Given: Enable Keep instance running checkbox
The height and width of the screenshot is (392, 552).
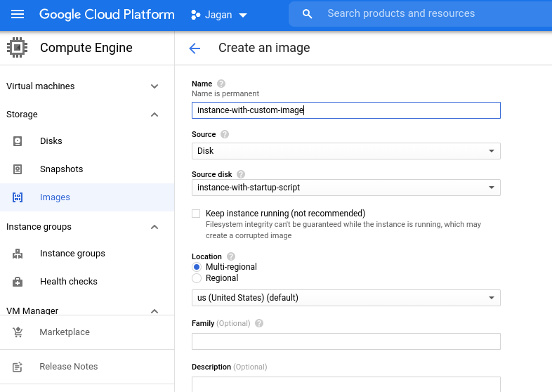Looking at the screenshot, I should pos(196,214).
